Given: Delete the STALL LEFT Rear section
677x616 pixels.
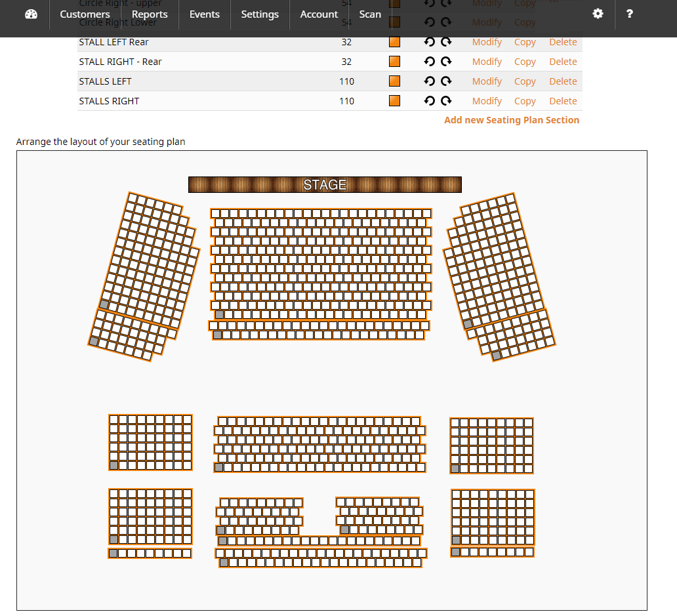Looking at the screenshot, I should tap(563, 42).
